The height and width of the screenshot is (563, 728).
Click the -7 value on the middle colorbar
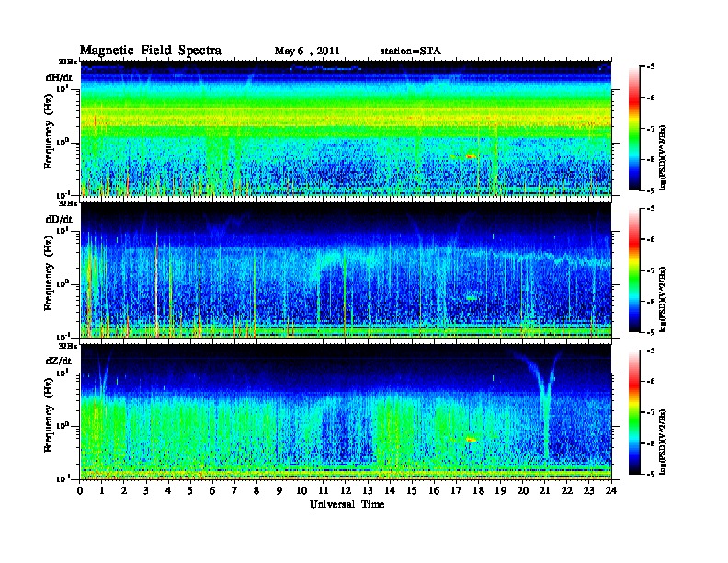[x=651, y=270]
